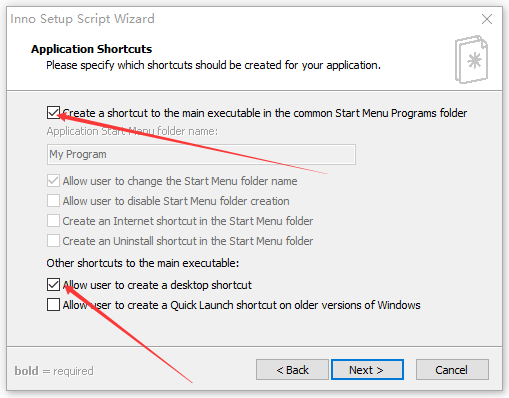Click the bold = required hint
The height and width of the screenshot is (398, 509).
point(54,371)
